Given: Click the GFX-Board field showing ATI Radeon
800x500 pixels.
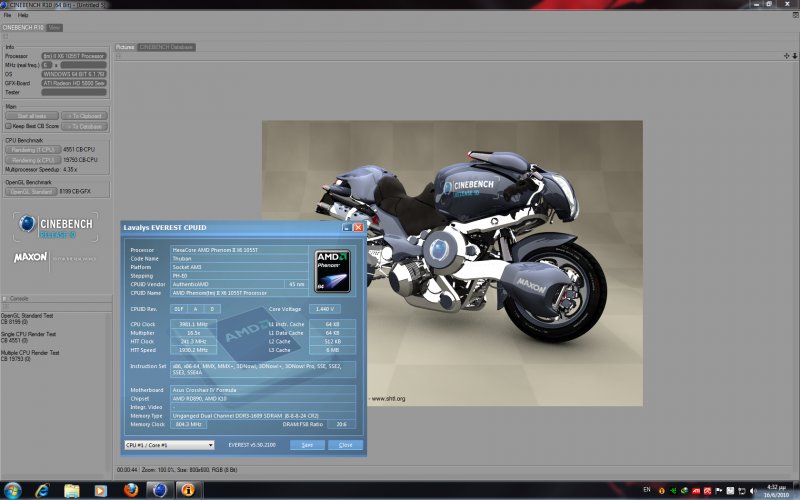Looking at the screenshot, I should point(74,83).
